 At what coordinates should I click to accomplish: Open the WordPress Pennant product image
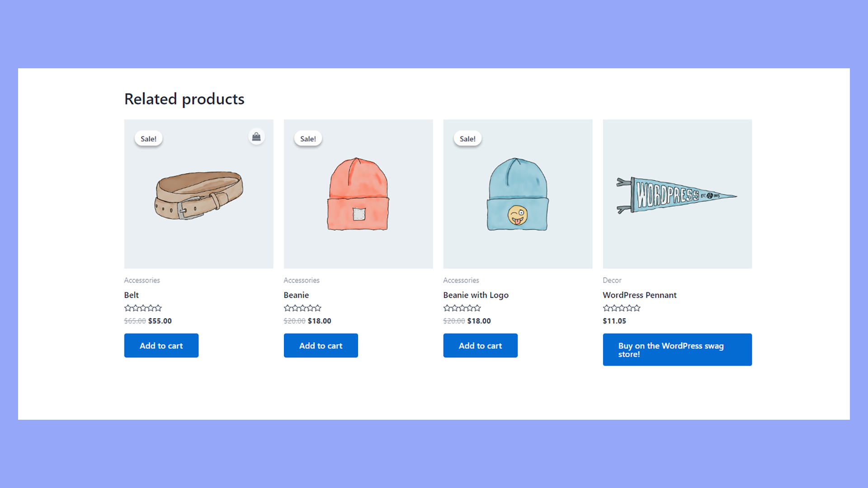(677, 194)
